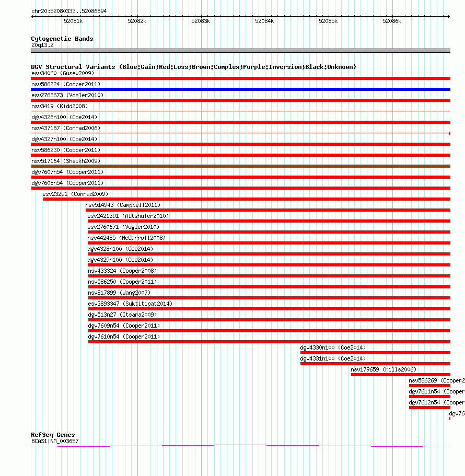465x476 pixels.
Task: Click the 52083k ruler tick label
Action: (201, 21)
